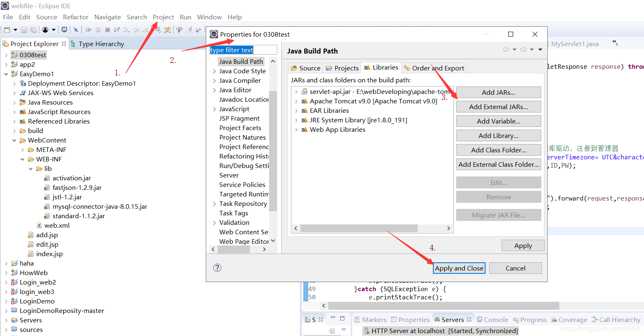Click the type filter text field

click(243, 50)
